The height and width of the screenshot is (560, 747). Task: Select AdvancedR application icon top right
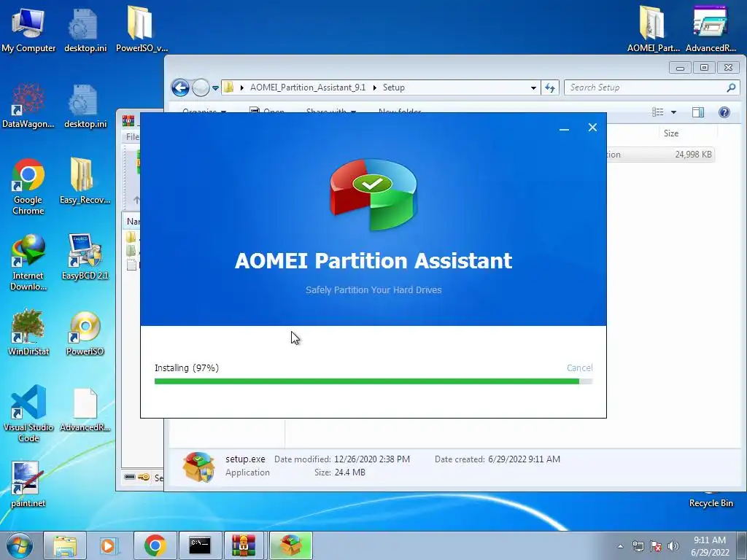coord(711,28)
